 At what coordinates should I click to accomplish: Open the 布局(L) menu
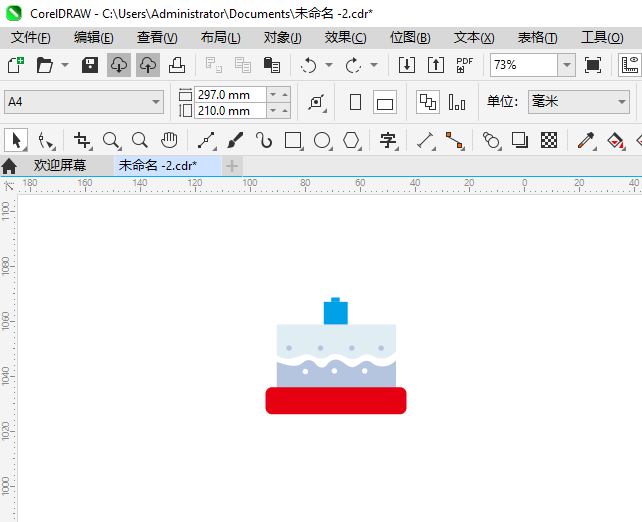220,38
